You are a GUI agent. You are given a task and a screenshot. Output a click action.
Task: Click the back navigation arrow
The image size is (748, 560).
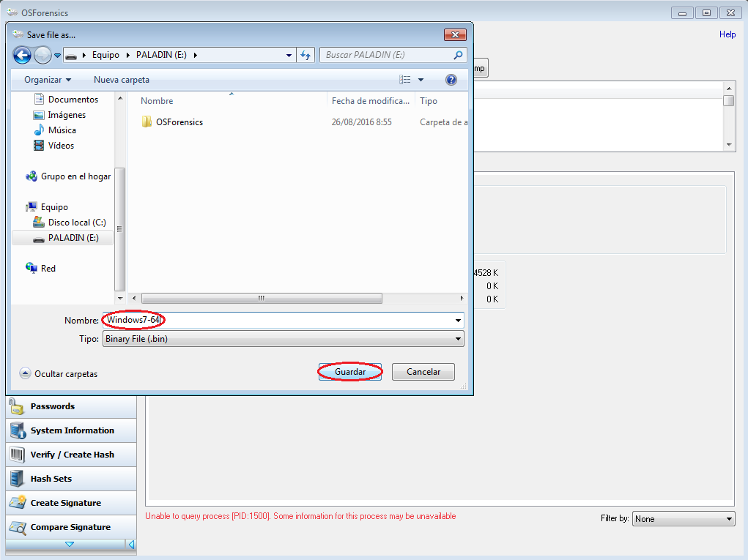click(x=22, y=55)
